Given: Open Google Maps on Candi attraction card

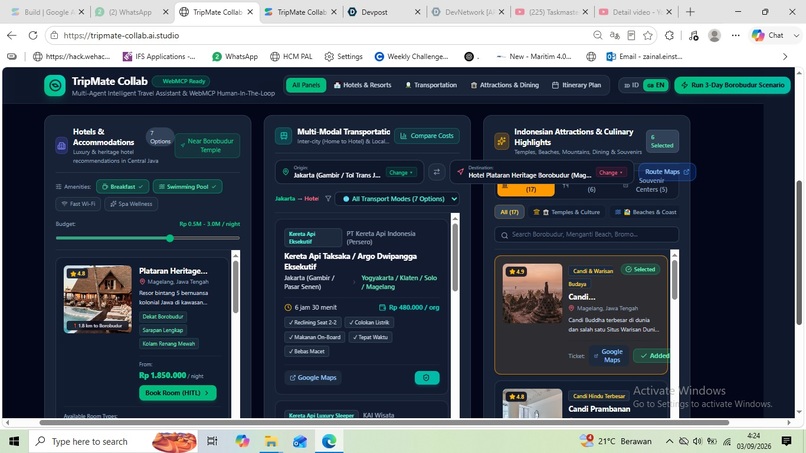Looking at the screenshot, I should click(x=608, y=355).
